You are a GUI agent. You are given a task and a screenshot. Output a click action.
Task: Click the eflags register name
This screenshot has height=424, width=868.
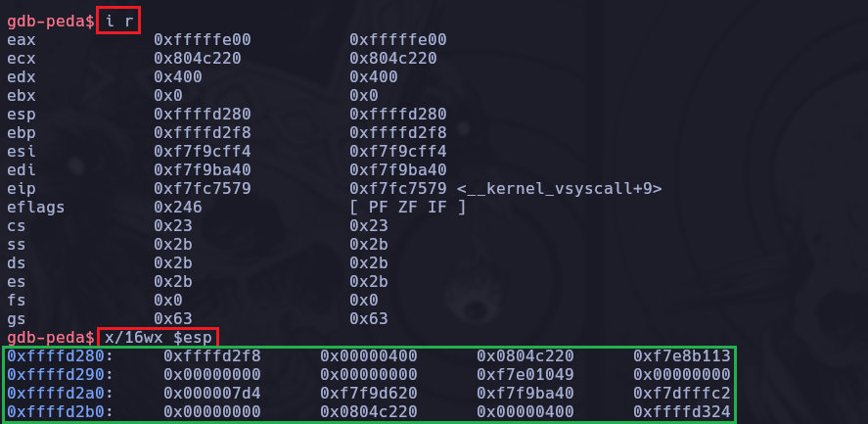[31, 207]
